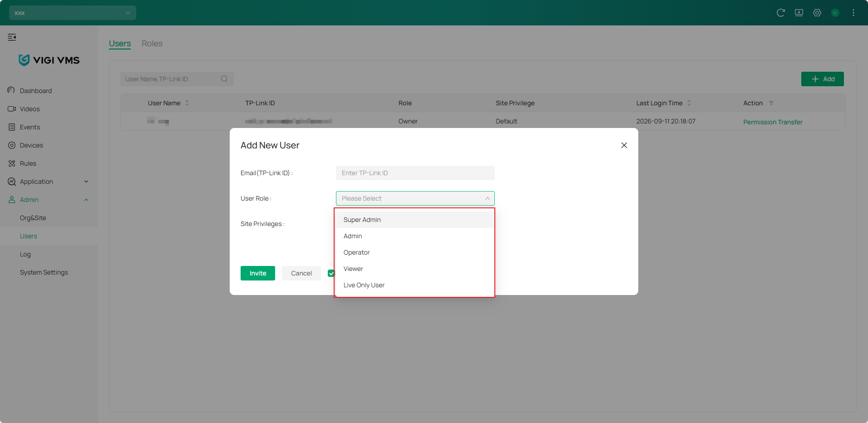
Task: Choose Super Admin role option
Action: 414,220
